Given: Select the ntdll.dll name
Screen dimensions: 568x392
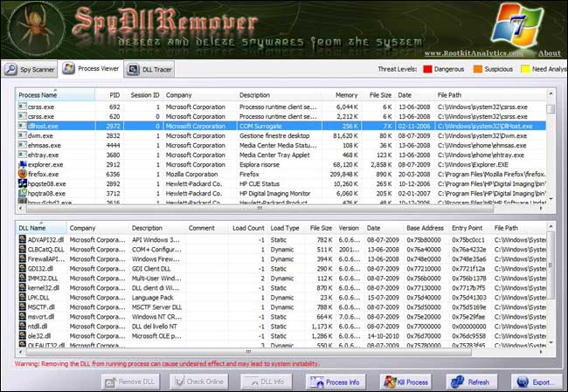Looking at the screenshot, I should pos(38,327).
